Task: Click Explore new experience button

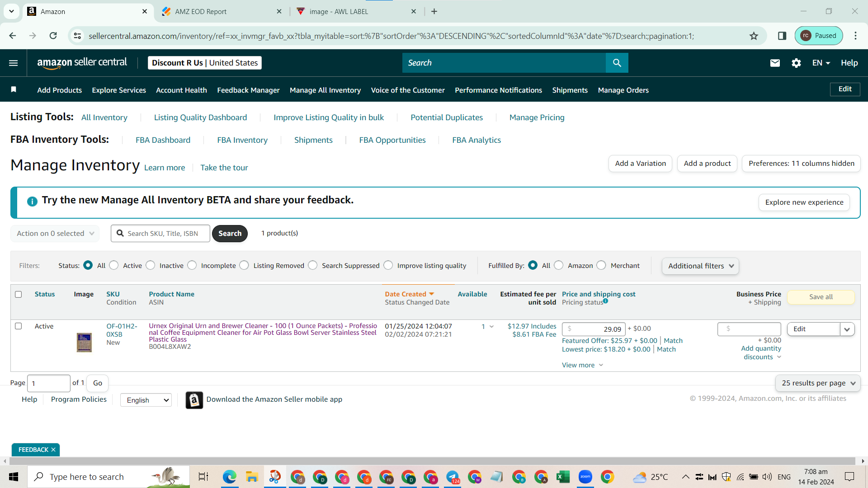Action: pos(804,202)
